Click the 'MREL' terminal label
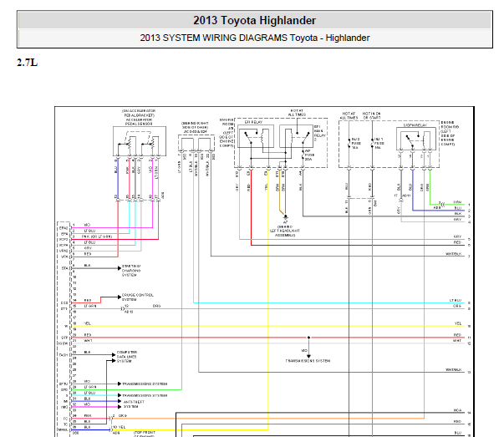 (x=64, y=429)
